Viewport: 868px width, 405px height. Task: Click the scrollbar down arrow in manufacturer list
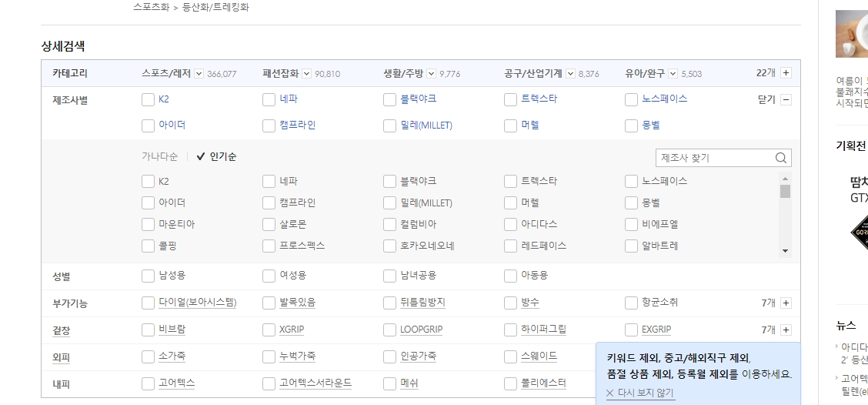785,251
